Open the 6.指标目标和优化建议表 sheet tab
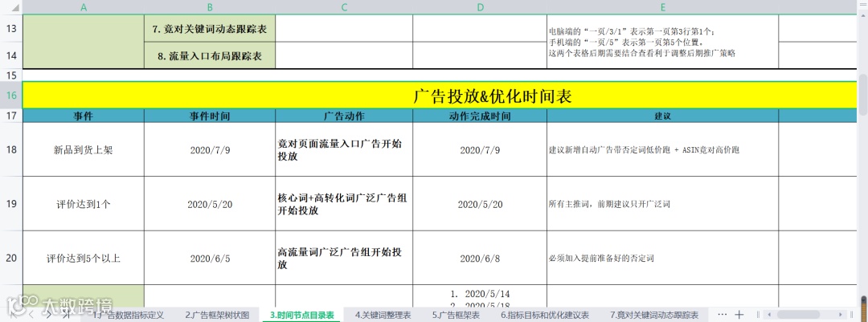 (x=545, y=316)
